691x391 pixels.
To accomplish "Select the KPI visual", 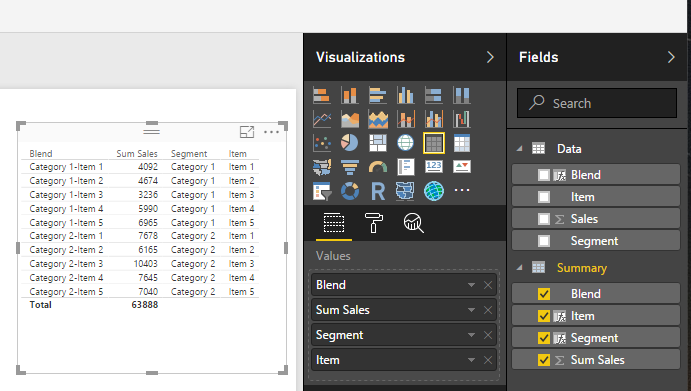I will pos(461,167).
